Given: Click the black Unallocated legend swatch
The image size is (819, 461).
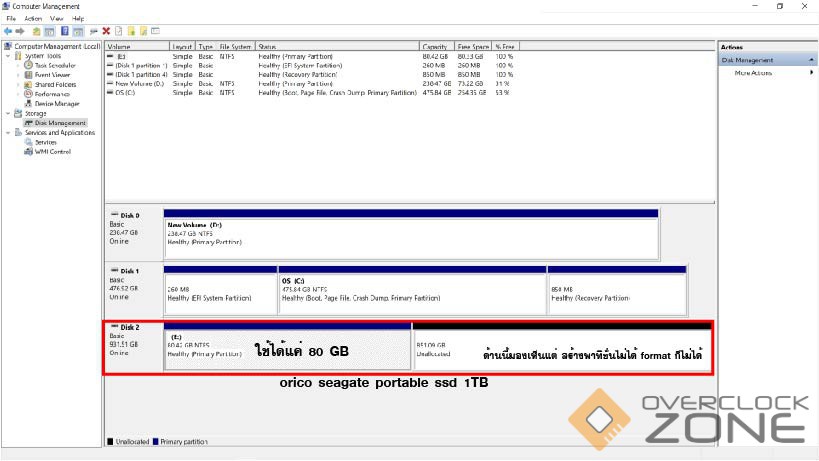Looking at the screenshot, I should pyautogui.click(x=110, y=441).
